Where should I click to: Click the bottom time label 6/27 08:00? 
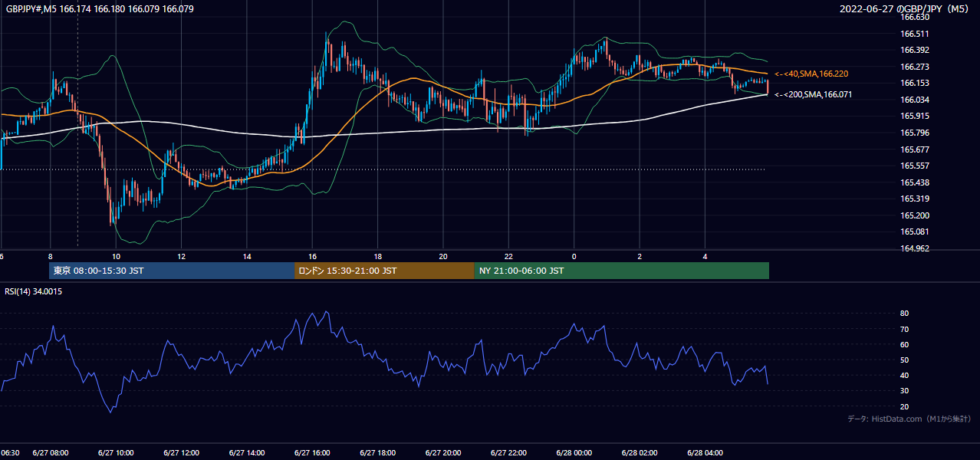click(51, 452)
